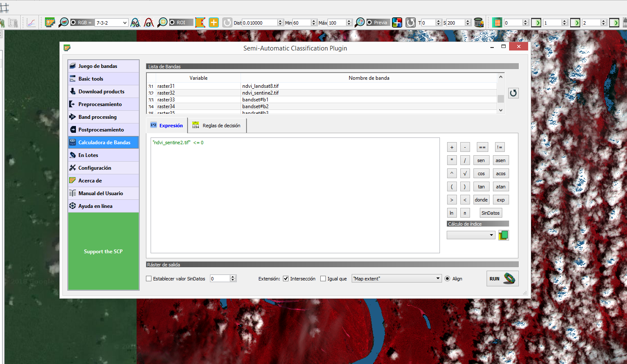Click the RUN button
This screenshot has height=364, width=627.
pos(502,279)
